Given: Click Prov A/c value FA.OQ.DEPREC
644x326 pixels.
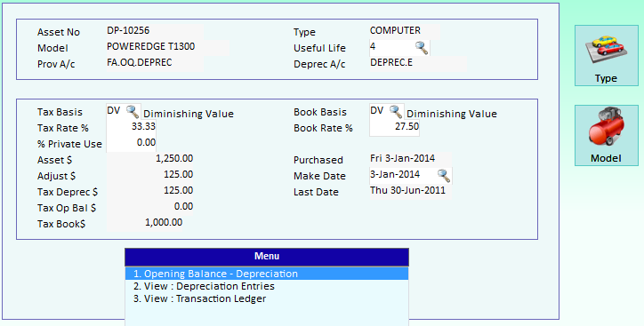Looking at the screenshot, I should click(140, 63).
